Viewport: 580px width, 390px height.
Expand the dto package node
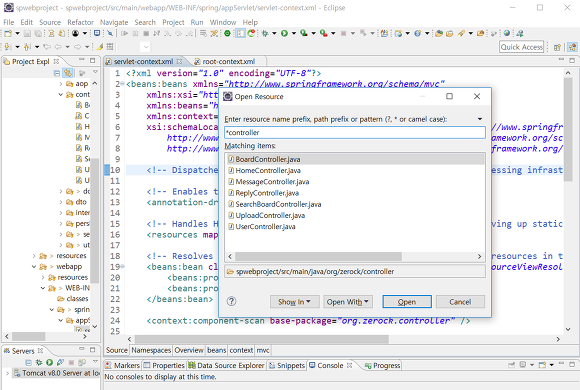point(61,202)
